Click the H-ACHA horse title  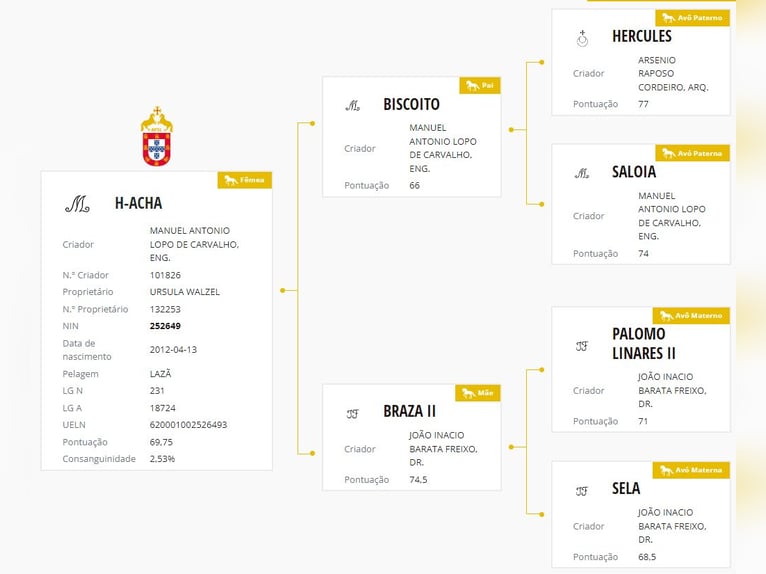138,203
